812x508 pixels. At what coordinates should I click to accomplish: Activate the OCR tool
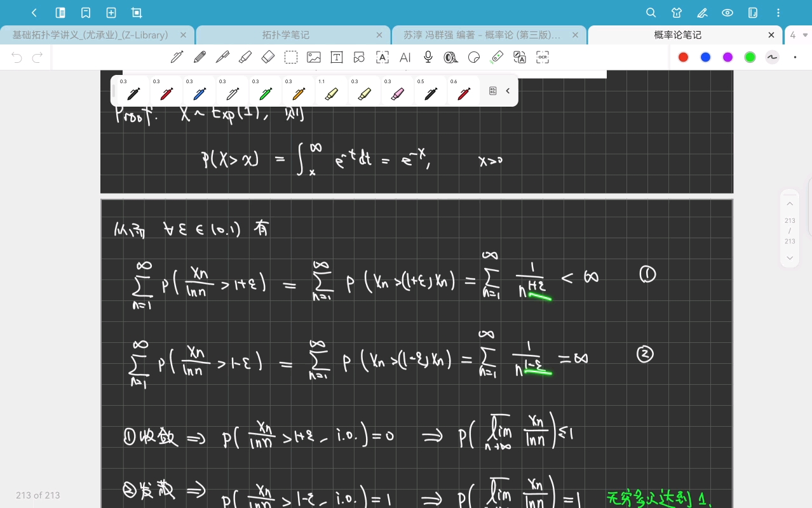tap(543, 57)
